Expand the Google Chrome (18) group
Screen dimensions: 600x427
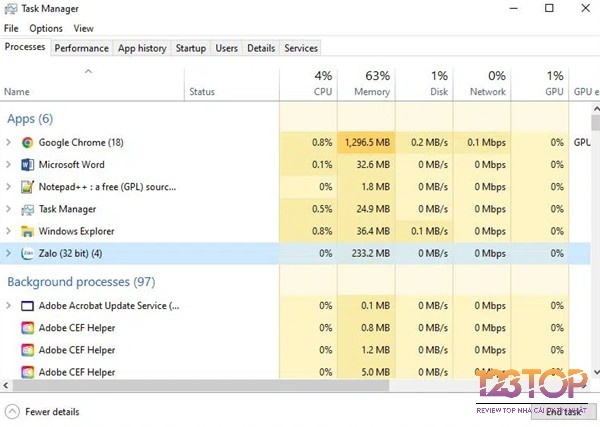pos(8,142)
